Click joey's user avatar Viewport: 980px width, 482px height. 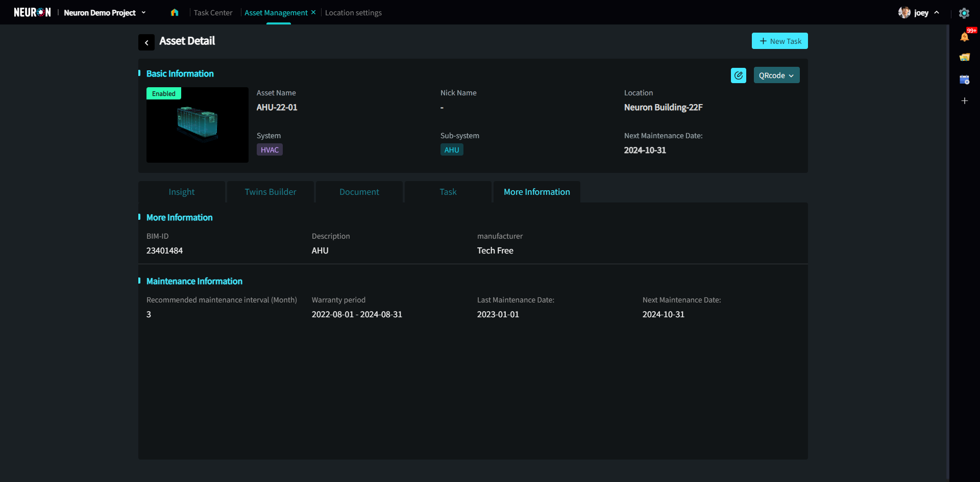click(904, 12)
